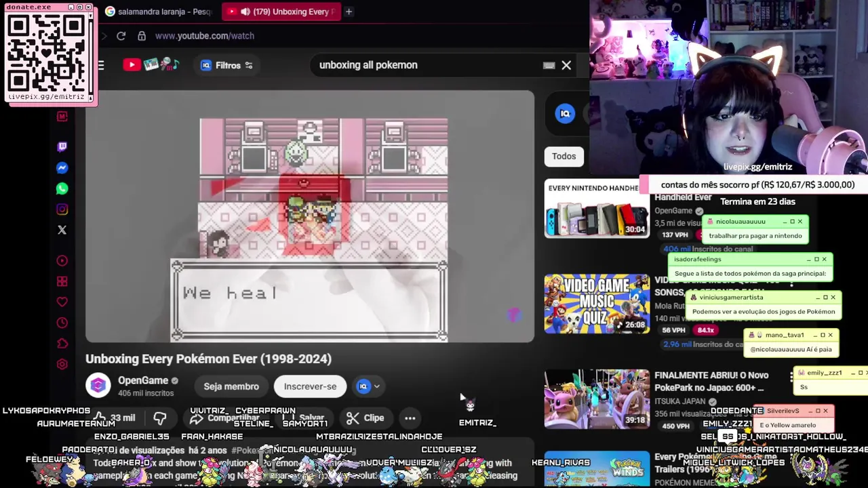Click the Seja membro button
The image size is (868, 488).
tap(231, 386)
